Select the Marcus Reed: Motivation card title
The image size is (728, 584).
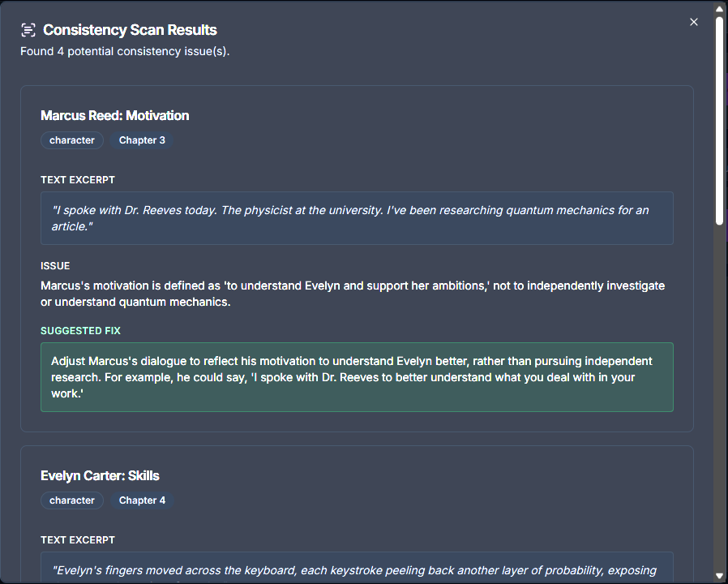point(114,115)
